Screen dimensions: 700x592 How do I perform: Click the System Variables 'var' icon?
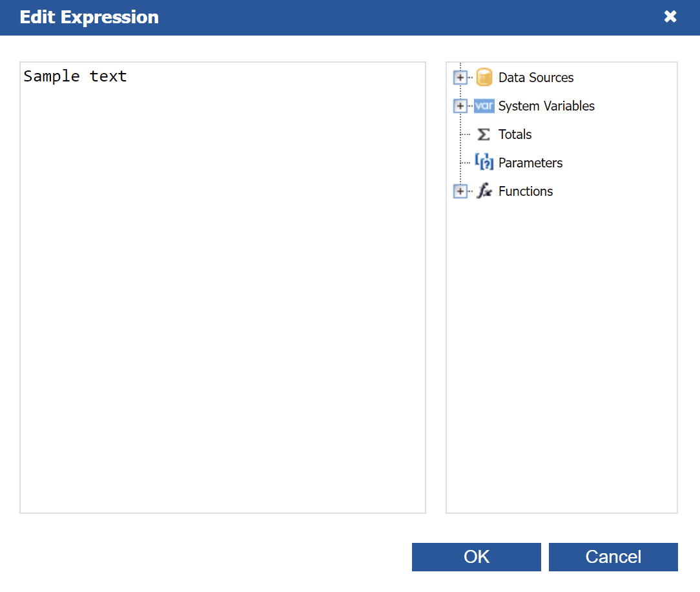click(484, 106)
